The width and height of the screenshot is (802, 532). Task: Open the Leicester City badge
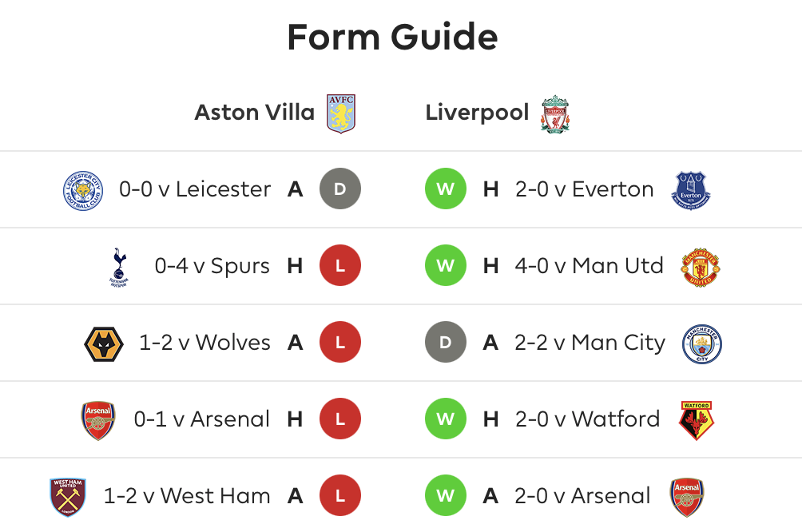83,190
